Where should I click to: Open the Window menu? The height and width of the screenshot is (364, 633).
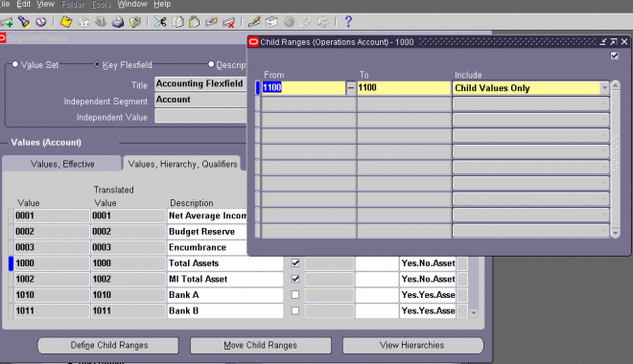tap(132, 5)
